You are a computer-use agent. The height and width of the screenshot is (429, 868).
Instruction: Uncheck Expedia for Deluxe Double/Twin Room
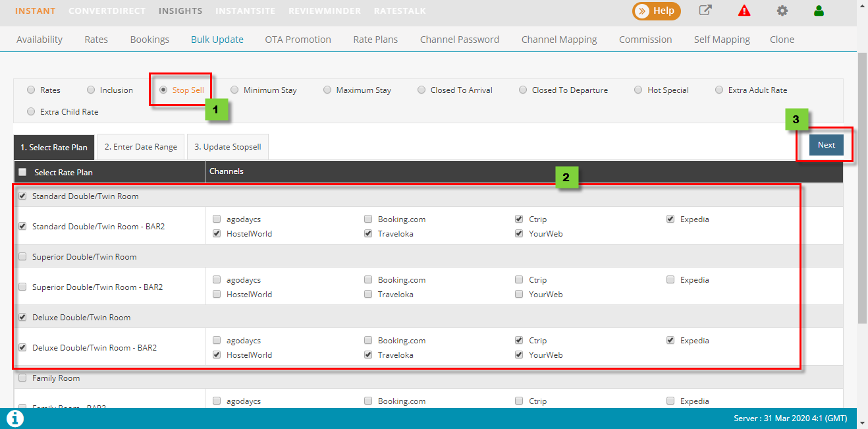tap(670, 341)
